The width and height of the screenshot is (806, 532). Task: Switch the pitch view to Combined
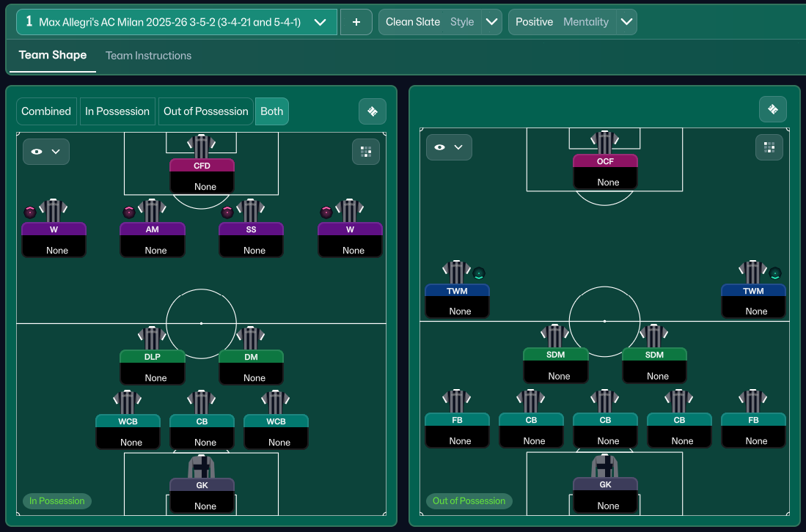tap(46, 111)
